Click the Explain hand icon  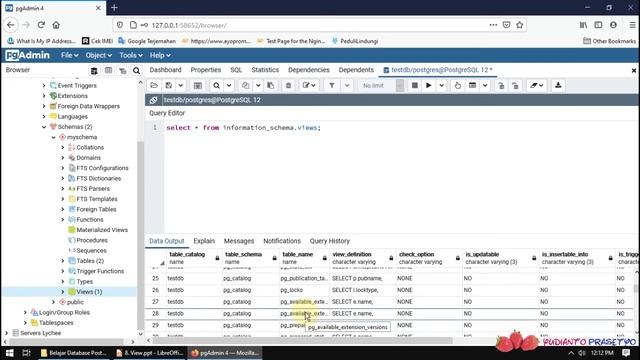click(458, 85)
